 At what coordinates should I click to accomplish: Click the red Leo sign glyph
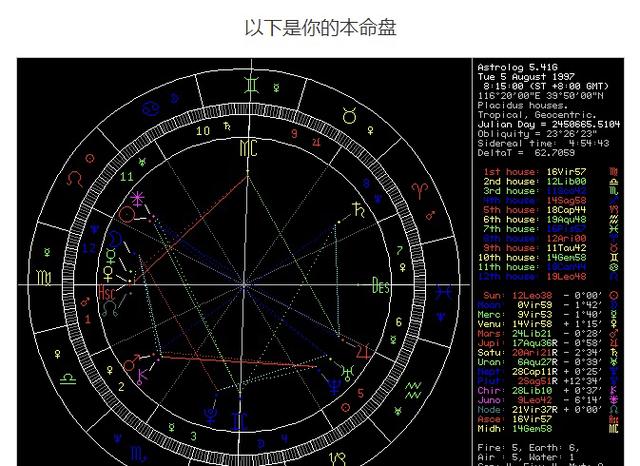[75, 178]
